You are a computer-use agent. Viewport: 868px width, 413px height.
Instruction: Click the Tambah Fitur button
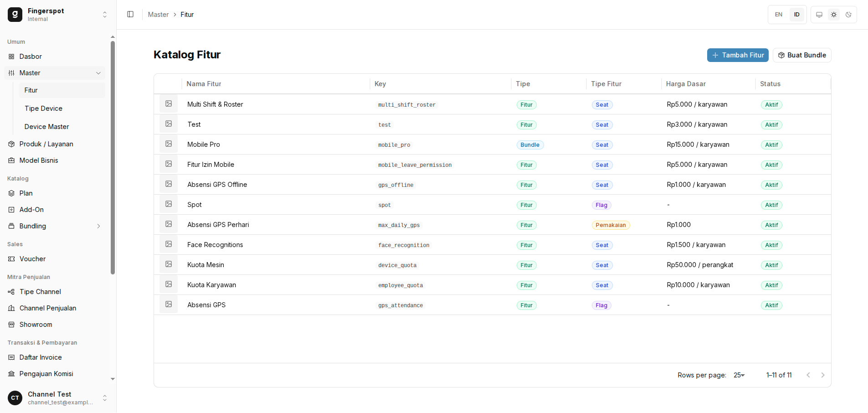738,55
